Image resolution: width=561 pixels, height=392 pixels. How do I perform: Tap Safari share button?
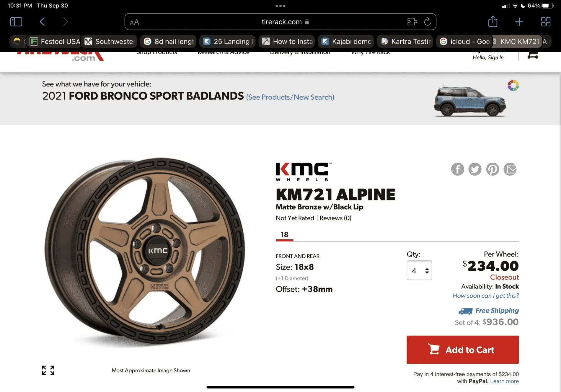click(x=492, y=22)
